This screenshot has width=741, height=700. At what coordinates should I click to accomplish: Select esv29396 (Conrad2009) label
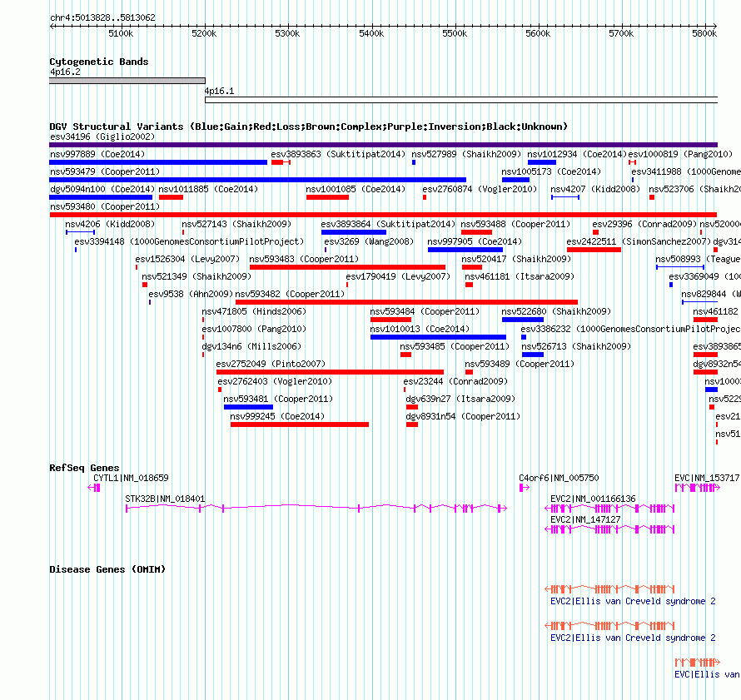644,224
